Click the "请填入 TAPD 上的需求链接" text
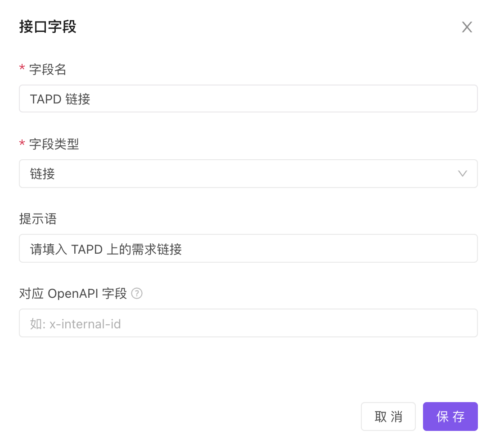Viewport: 495px width, 448px height. tap(106, 249)
